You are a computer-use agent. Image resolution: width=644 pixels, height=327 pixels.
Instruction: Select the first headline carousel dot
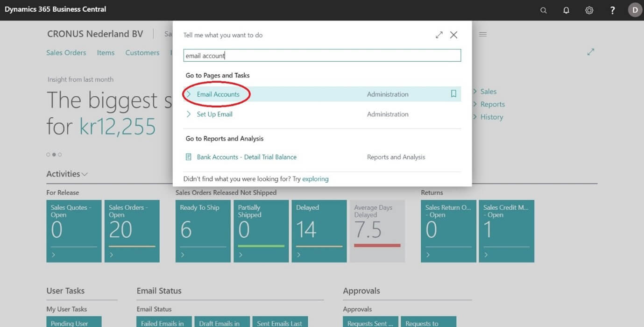48,155
